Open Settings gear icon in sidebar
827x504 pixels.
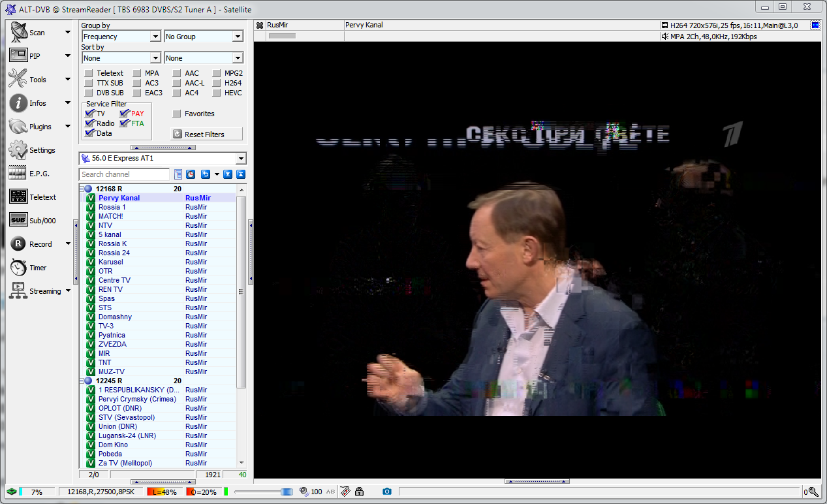point(18,150)
